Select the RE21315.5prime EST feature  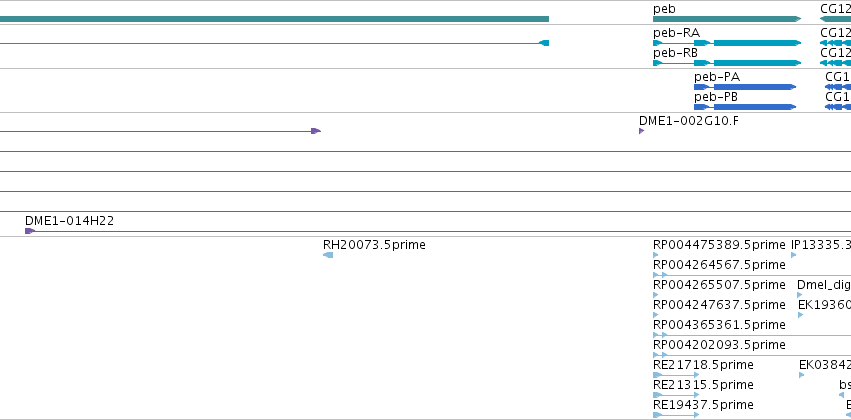[676, 395]
